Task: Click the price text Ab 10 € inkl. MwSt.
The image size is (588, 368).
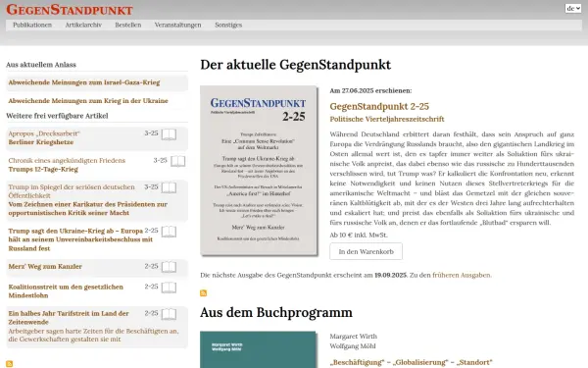Action: tap(359, 236)
